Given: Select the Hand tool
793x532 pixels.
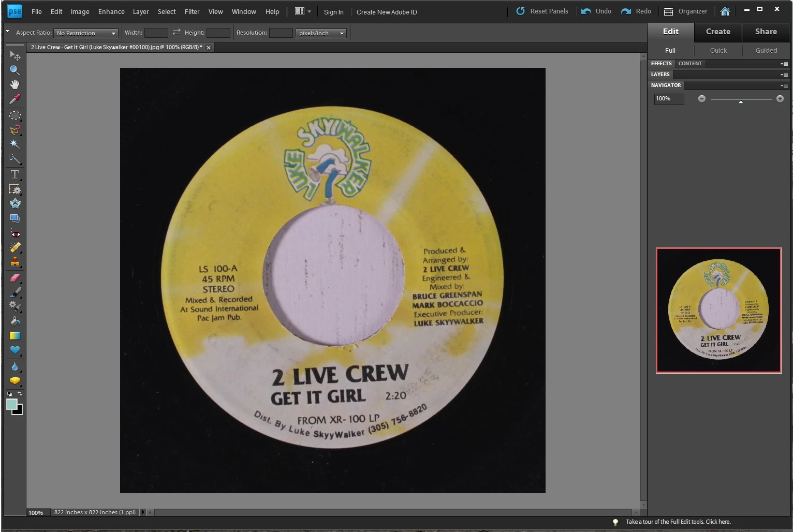Looking at the screenshot, I should pyautogui.click(x=14, y=84).
